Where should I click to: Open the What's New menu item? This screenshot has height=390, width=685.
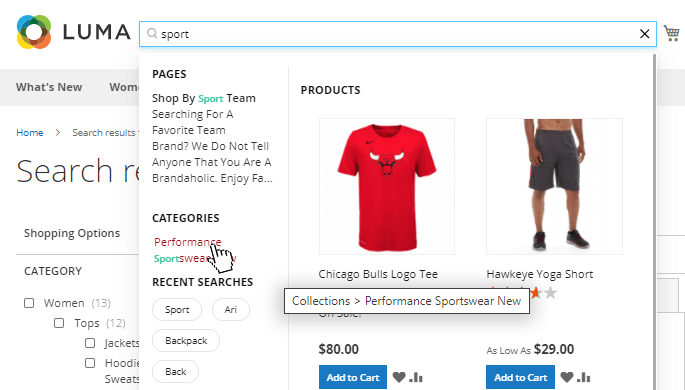pos(49,87)
